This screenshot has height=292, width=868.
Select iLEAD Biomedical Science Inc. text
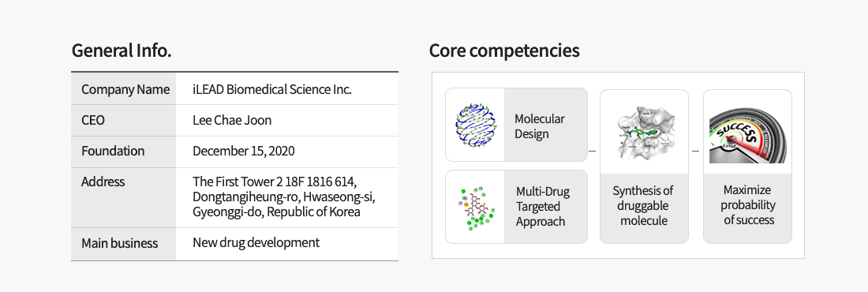[x=272, y=89]
